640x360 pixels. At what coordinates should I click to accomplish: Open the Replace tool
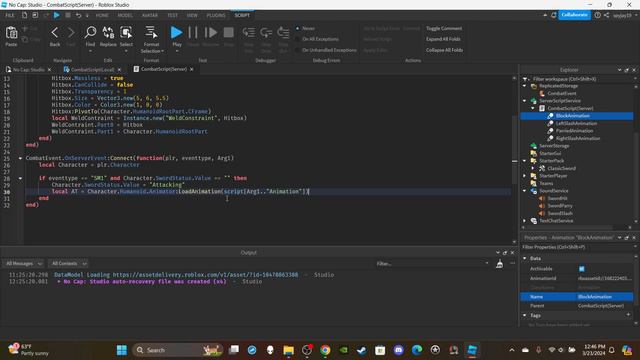coord(108,33)
